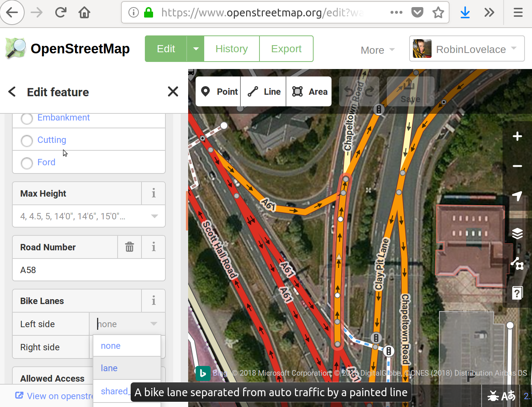Select the Cutting radio option

[27, 141]
